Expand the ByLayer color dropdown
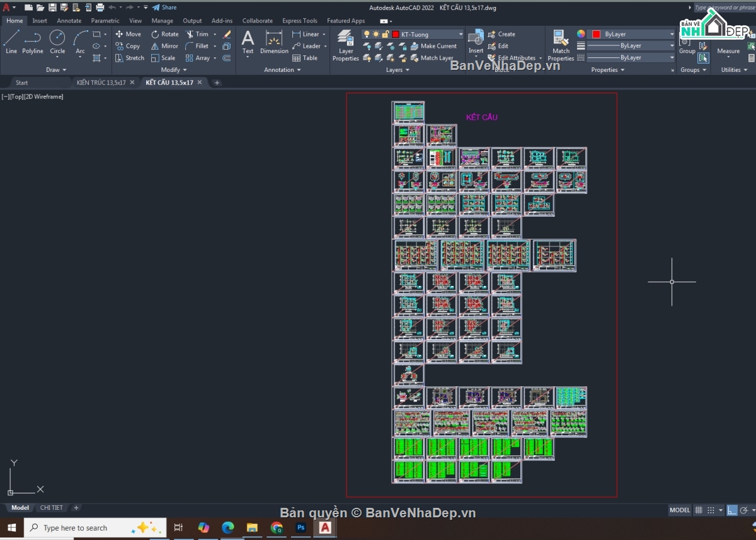 click(x=672, y=34)
